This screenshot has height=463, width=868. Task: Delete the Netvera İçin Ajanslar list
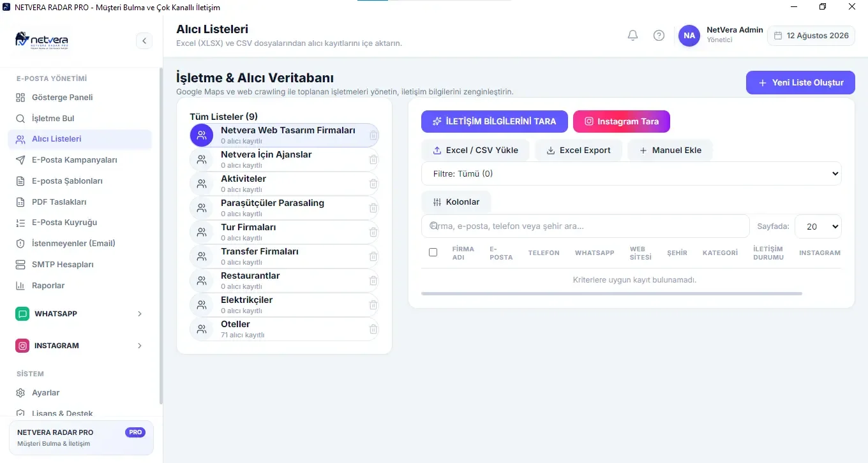click(x=373, y=159)
